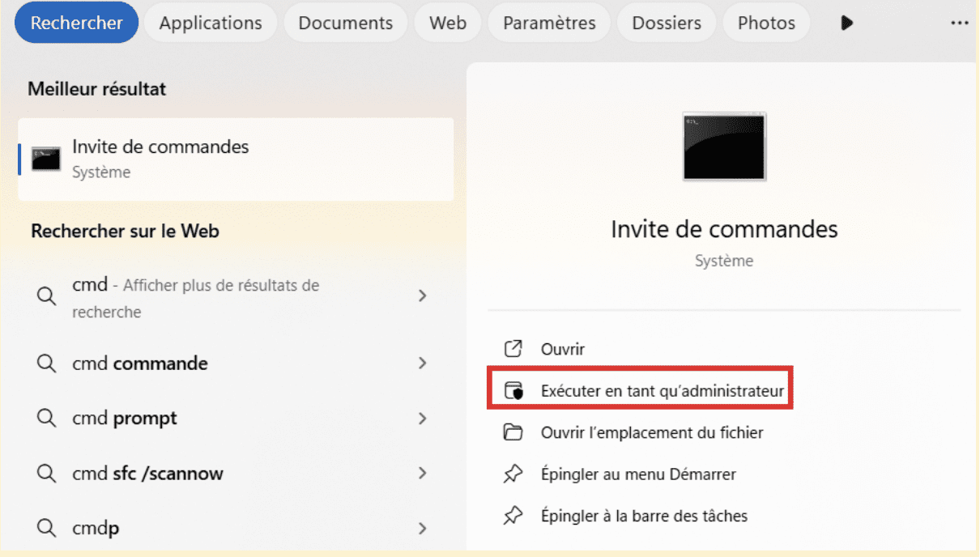
Task: Expand the cmd sfc /scannow suggestion chevron
Action: tap(423, 474)
